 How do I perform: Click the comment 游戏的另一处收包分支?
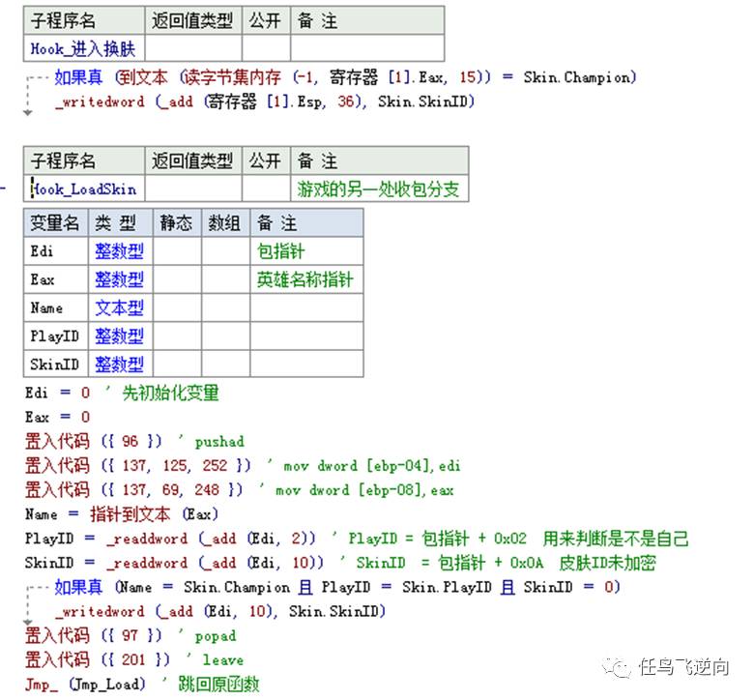click(378, 190)
